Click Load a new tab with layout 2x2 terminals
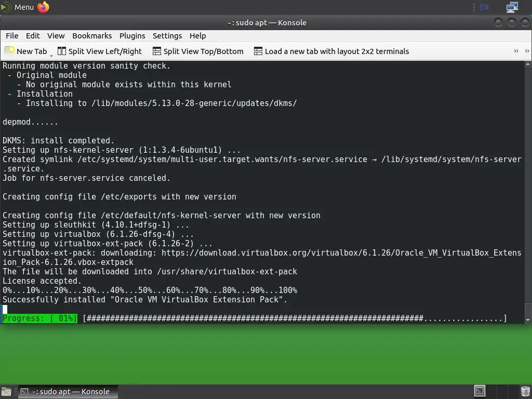The width and height of the screenshot is (532, 399). (337, 51)
